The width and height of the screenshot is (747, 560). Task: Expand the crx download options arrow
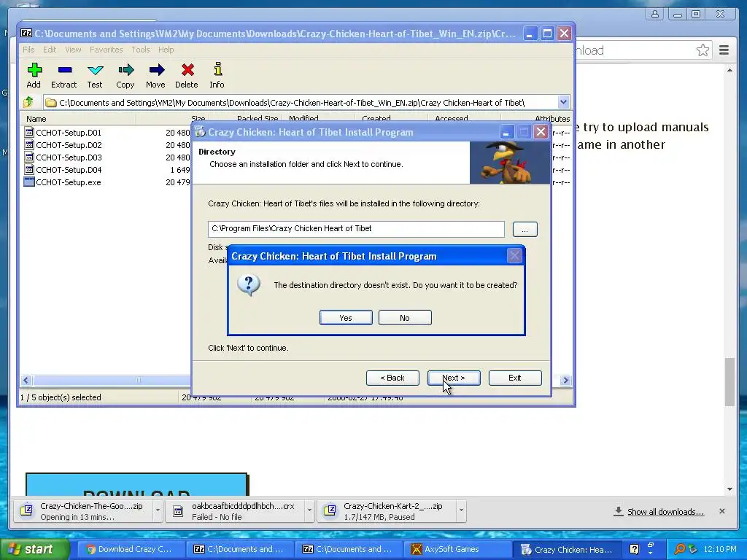(x=309, y=510)
